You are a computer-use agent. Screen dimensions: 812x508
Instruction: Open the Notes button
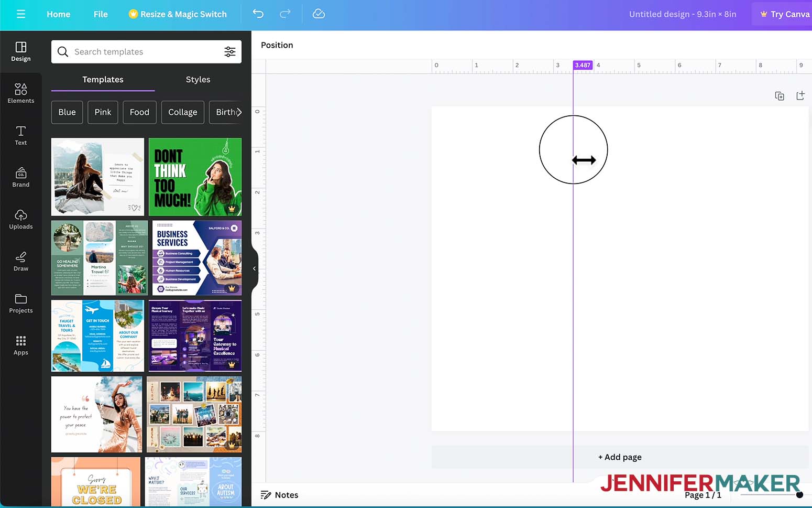click(x=279, y=495)
